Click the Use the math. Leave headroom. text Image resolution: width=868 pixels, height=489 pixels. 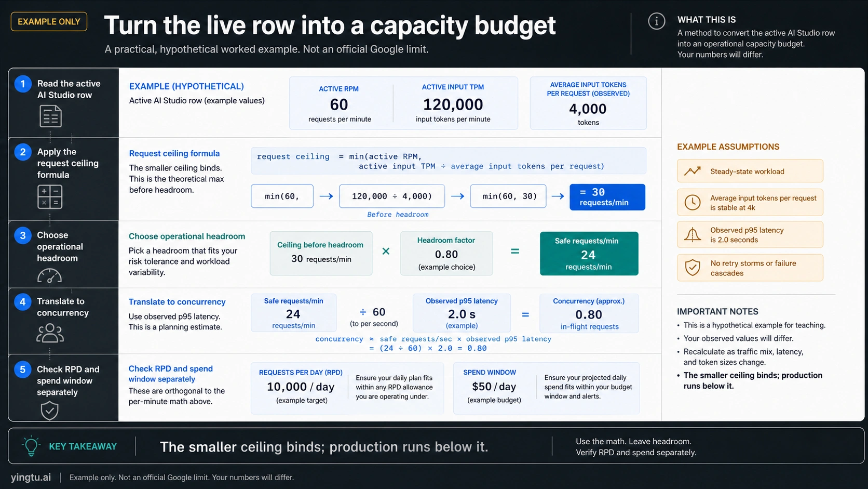coord(633,441)
